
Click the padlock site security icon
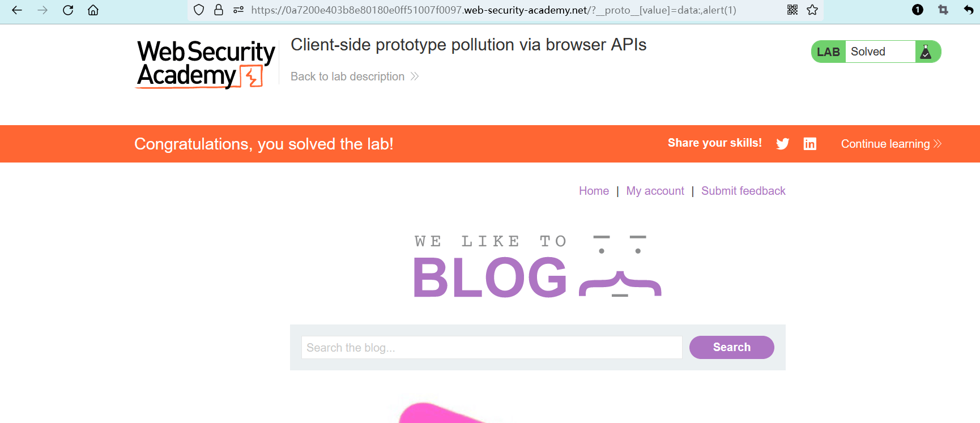[x=219, y=10]
